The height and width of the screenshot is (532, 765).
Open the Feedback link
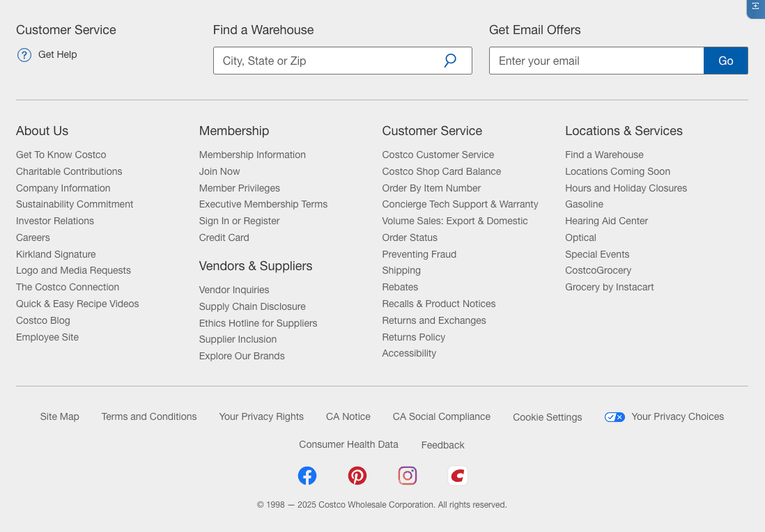coord(442,445)
